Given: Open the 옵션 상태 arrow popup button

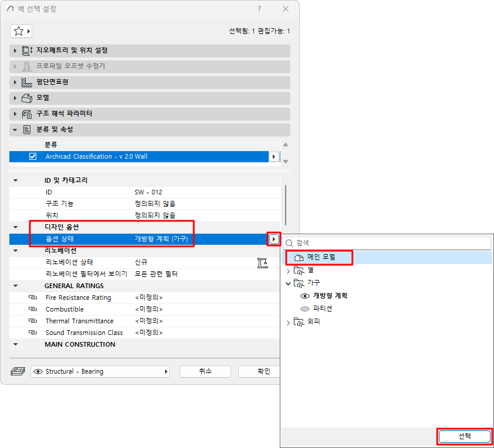Looking at the screenshot, I should click(274, 240).
